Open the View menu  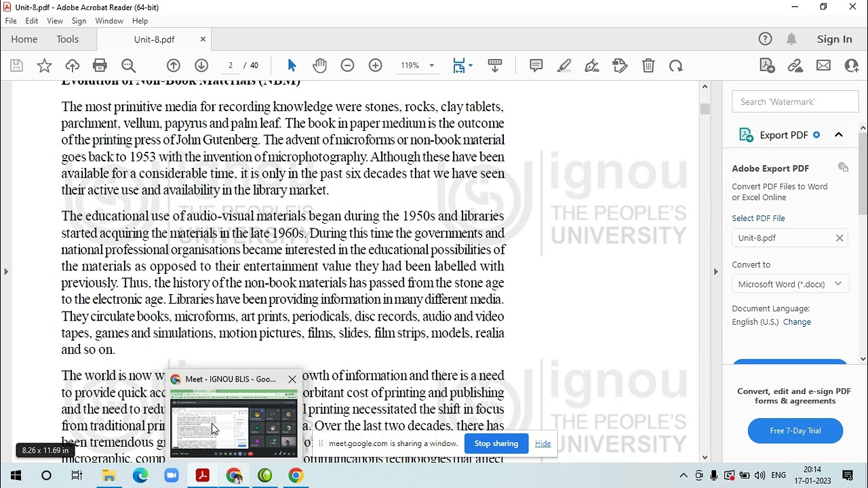point(55,21)
